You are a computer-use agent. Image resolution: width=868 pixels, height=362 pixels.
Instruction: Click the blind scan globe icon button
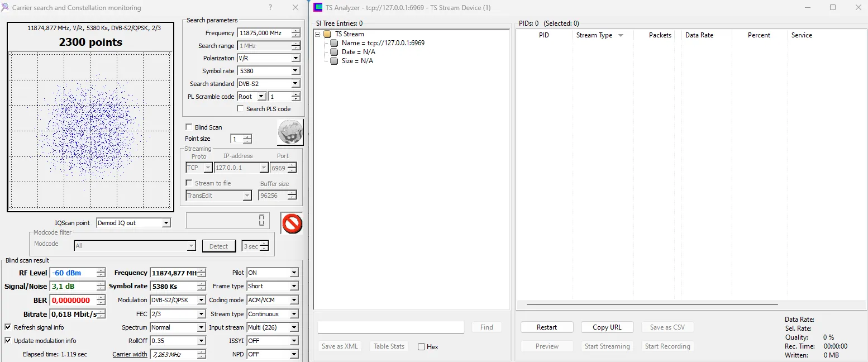click(x=290, y=132)
